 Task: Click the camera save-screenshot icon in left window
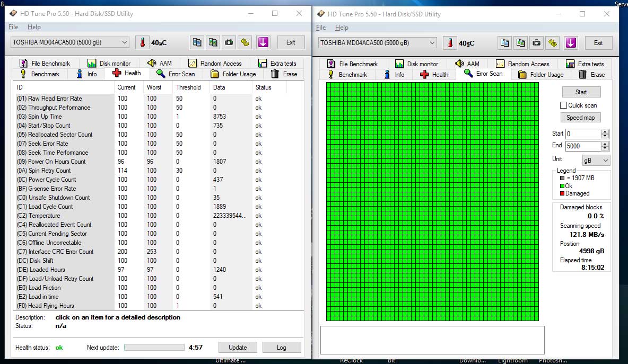pyautogui.click(x=229, y=42)
